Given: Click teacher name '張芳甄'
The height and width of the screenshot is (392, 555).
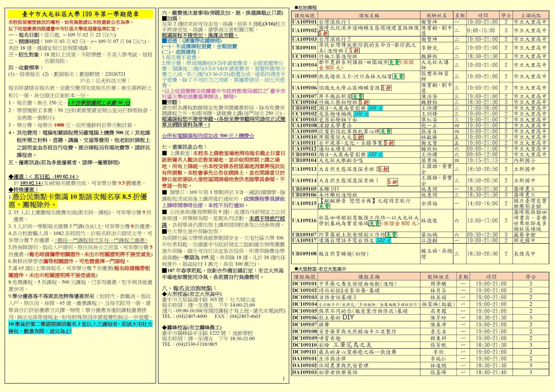Looking at the screenshot, I should tap(438, 345).
